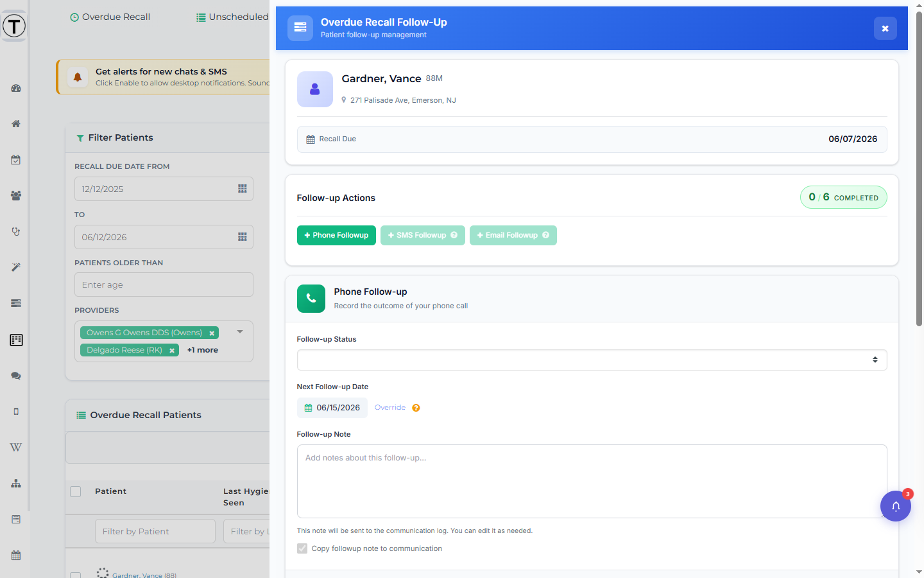Click the Patients Older Than age field
The image size is (924, 578).
pos(164,285)
